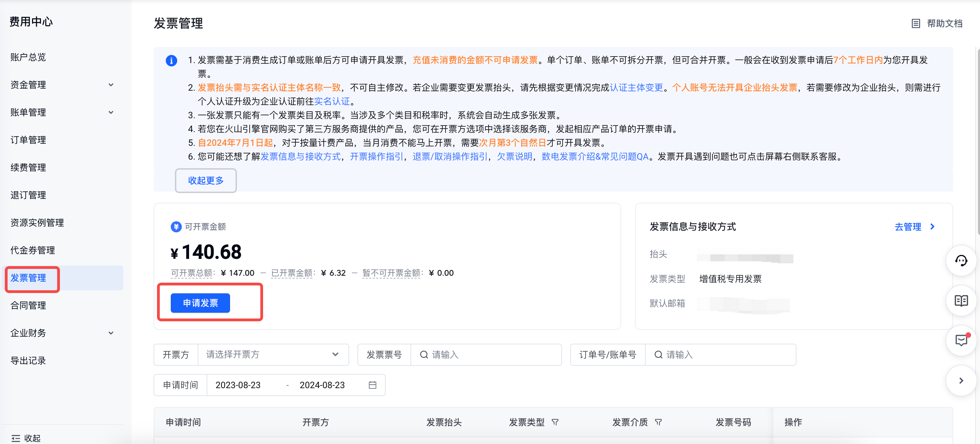Screen dimensions: 980x444
Task: Click the 申请发票 button
Action: pos(200,303)
